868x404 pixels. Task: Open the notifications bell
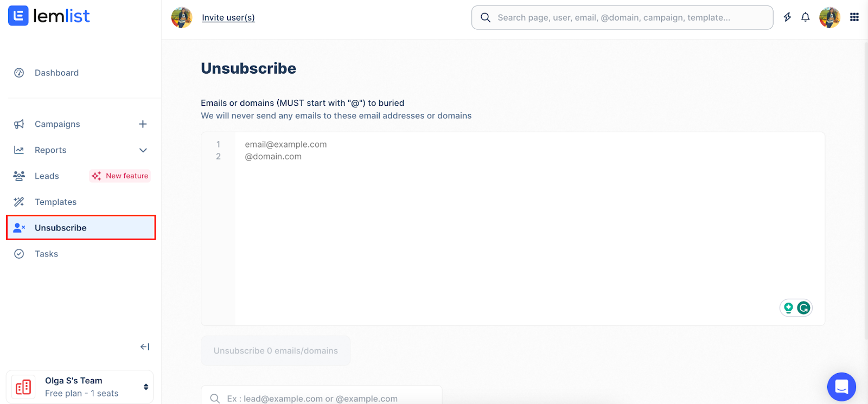coord(806,17)
